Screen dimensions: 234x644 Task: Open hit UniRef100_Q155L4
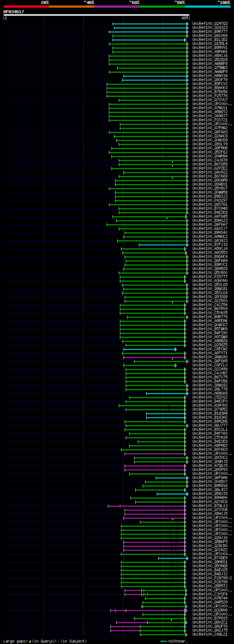210,43
